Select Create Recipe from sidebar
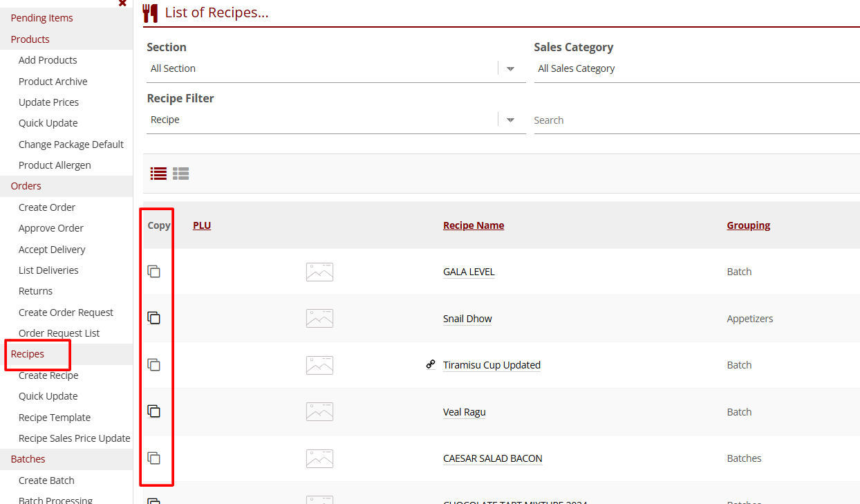Screen dimensions: 860x504 (48, 375)
